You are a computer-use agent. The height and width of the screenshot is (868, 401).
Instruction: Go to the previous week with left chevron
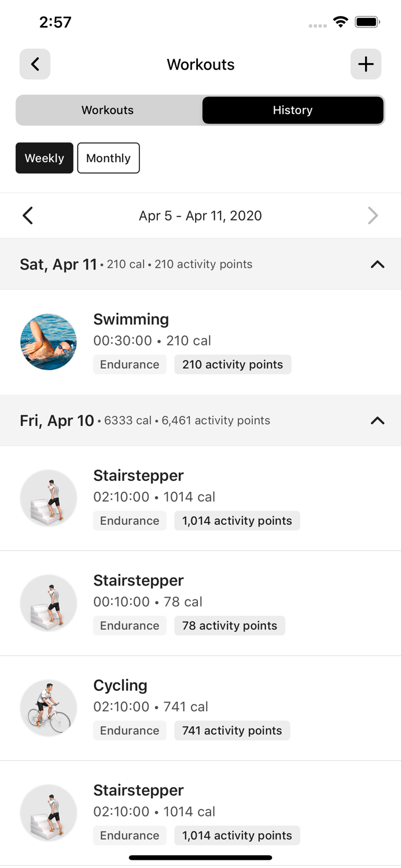[27, 215]
